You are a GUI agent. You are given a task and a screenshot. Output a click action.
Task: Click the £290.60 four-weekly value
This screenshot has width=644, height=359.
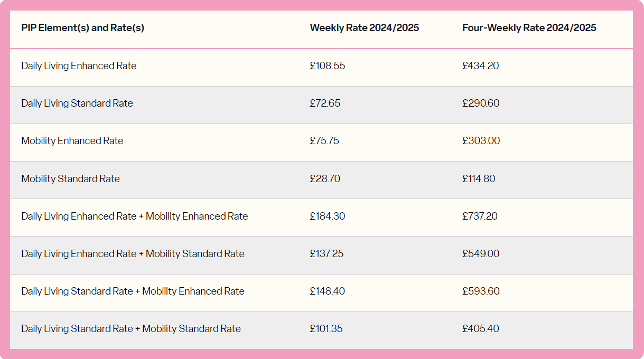click(481, 103)
